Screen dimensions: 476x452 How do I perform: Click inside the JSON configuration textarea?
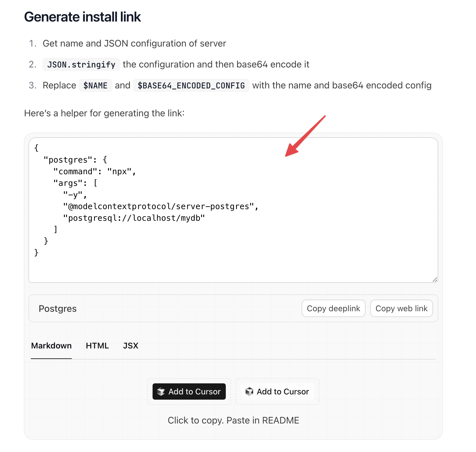(x=233, y=210)
